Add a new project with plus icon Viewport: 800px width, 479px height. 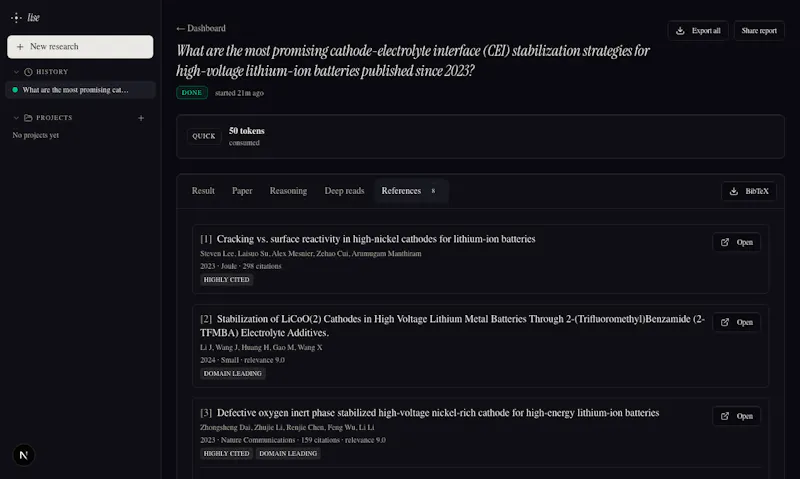pyautogui.click(x=141, y=118)
